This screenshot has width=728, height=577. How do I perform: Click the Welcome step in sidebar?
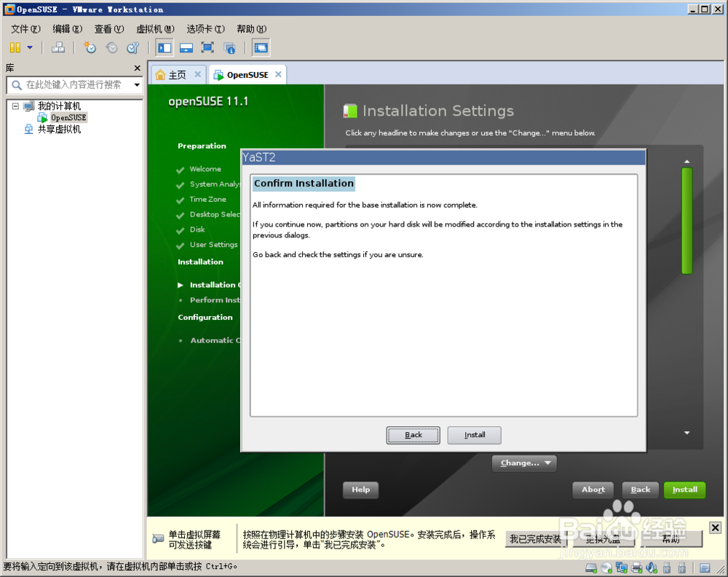pyautogui.click(x=205, y=169)
